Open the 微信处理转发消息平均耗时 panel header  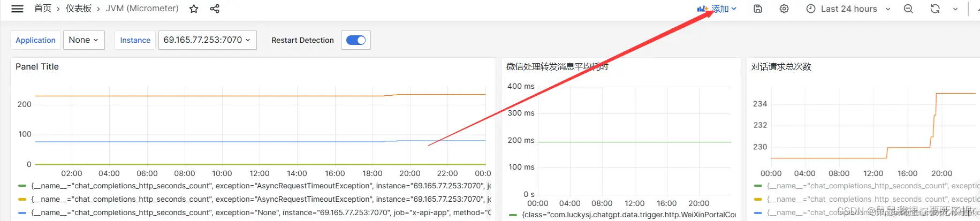pyautogui.click(x=557, y=67)
